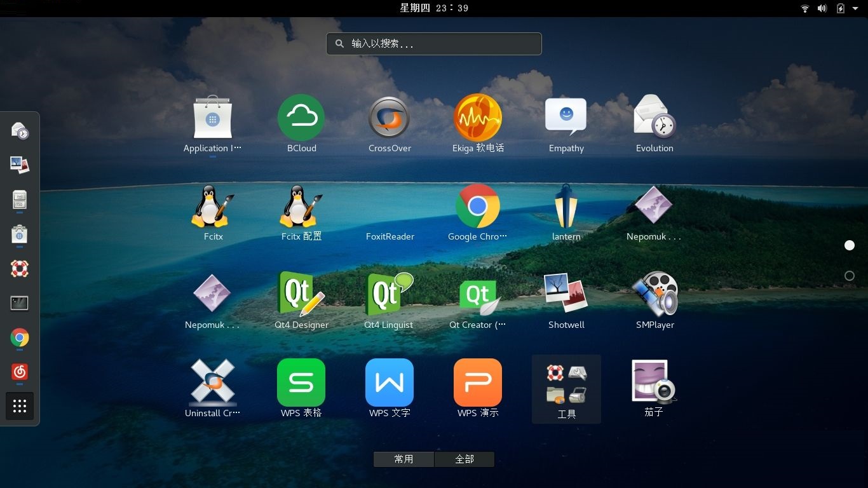Switch to the 常用 frequent apps tab
Image resolution: width=868 pixels, height=488 pixels.
click(403, 459)
